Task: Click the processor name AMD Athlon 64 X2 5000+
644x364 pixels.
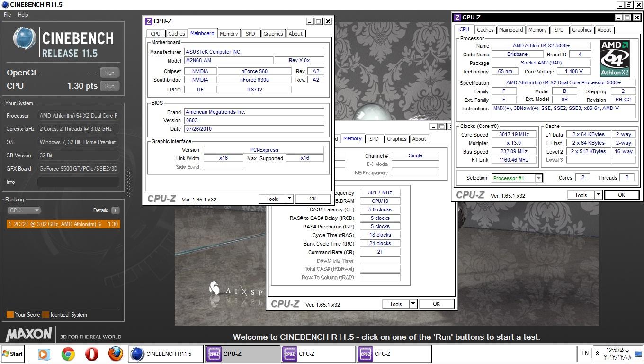Action: coord(541,46)
